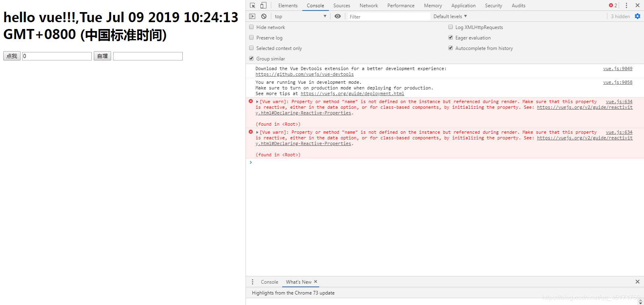Screen dimensions: 644x305
Task: Click the page input showing 0
Action: coord(57,56)
